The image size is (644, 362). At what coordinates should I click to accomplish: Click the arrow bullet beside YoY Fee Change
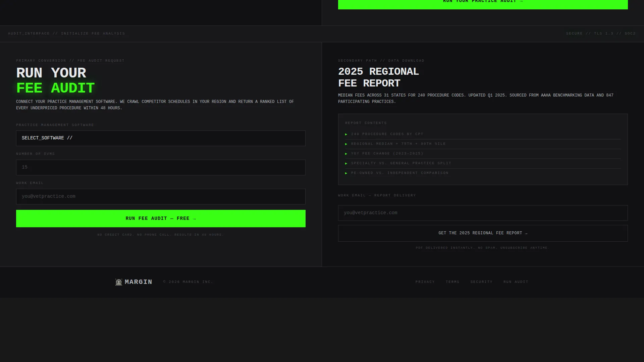[346, 154]
